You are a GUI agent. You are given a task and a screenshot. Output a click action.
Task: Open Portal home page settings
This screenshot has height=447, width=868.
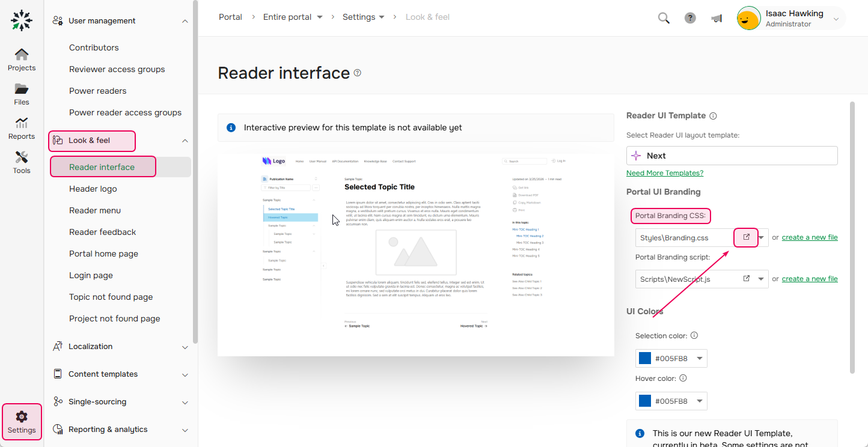[x=103, y=254]
